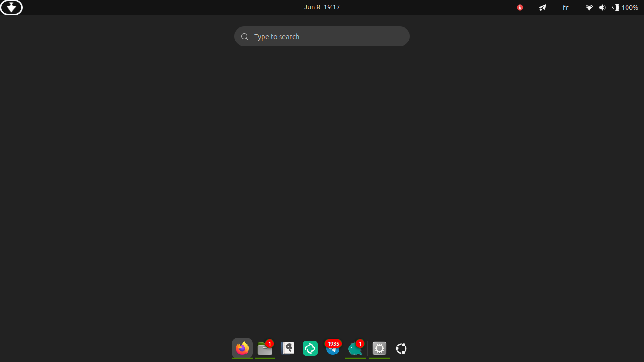This screenshot has width=644, height=362.
Task: Open the 'fr' keyboard layout menu
Action: 566,8
